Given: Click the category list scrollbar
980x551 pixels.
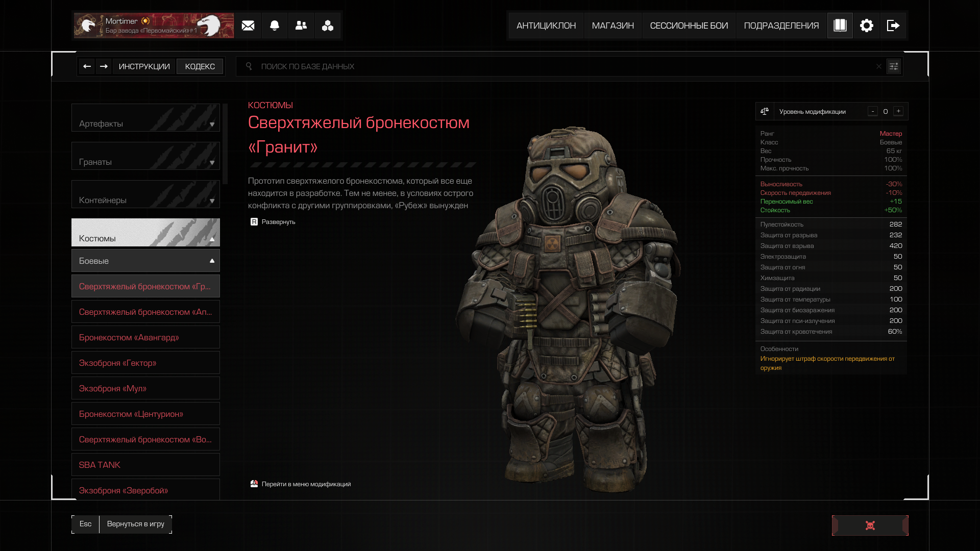Looking at the screenshot, I should click(225, 144).
